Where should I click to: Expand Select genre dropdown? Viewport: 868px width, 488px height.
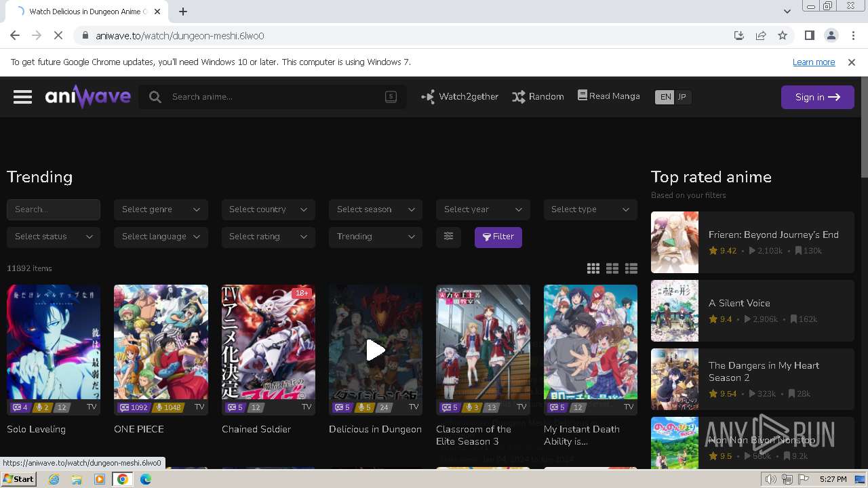pyautogui.click(x=161, y=209)
